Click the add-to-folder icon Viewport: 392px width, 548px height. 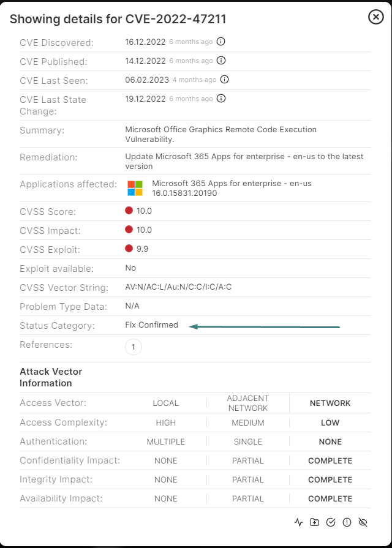click(x=314, y=522)
